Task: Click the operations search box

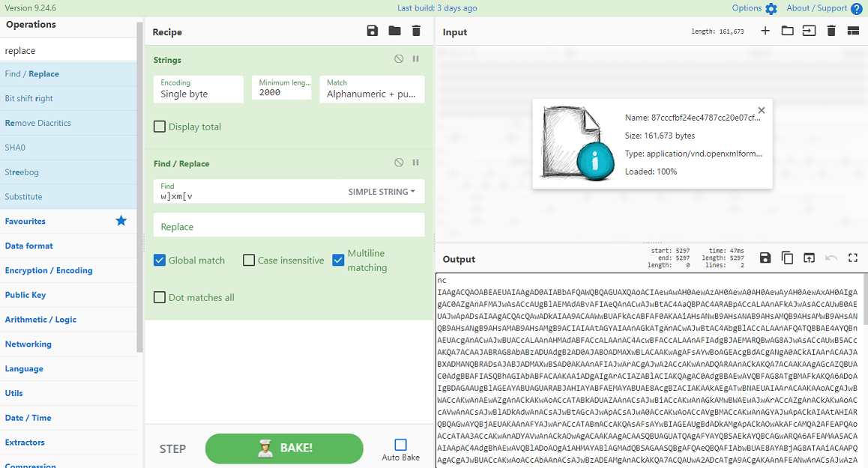Action: [68, 50]
